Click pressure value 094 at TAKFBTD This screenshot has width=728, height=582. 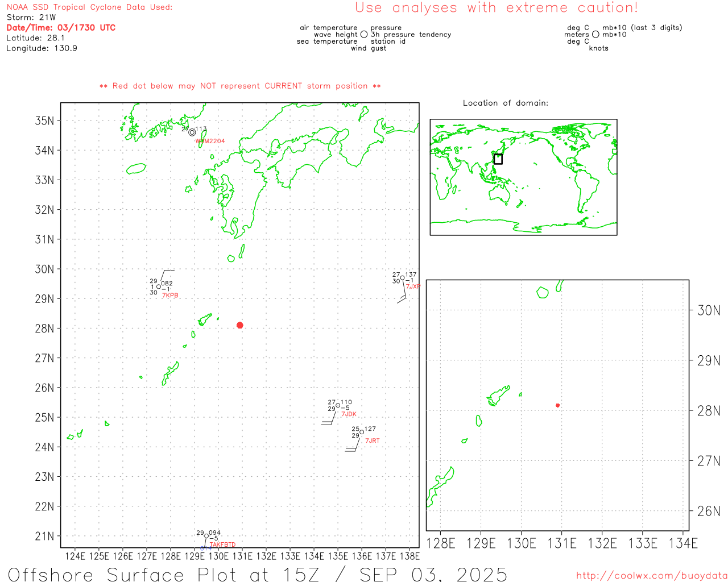tap(214, 533)
